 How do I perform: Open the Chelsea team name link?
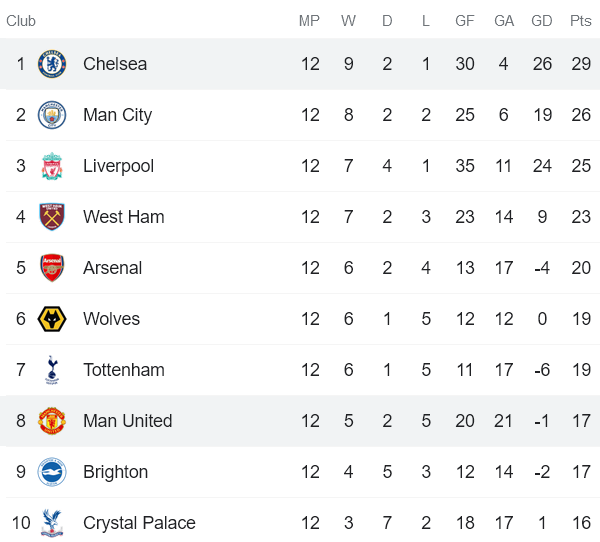point(115,64)
